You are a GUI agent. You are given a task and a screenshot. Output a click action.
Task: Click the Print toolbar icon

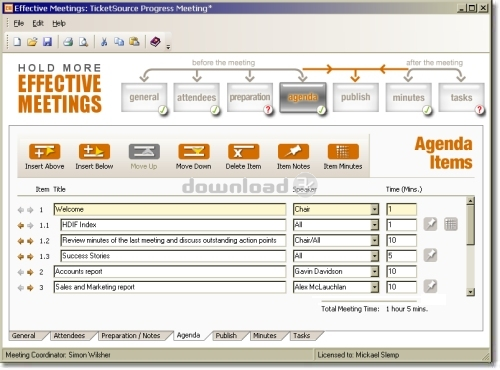(68, 42)
